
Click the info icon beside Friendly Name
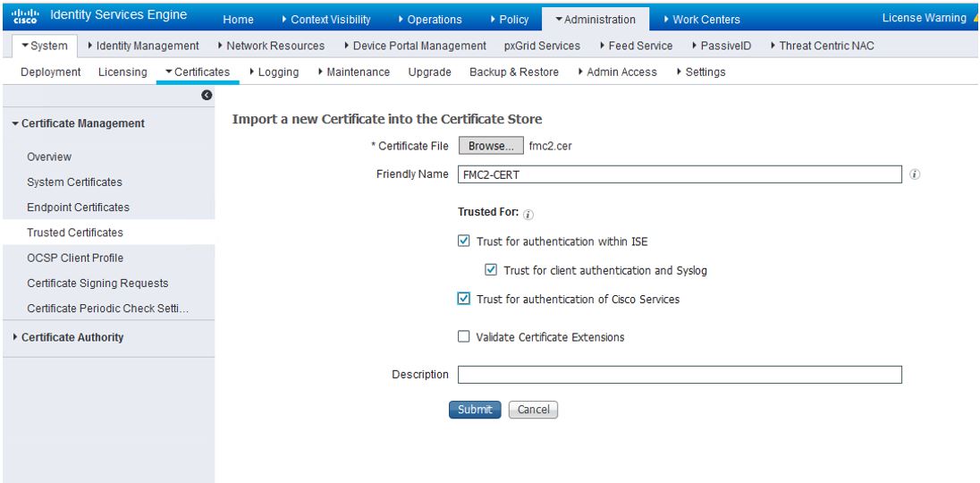coord(915,175)
